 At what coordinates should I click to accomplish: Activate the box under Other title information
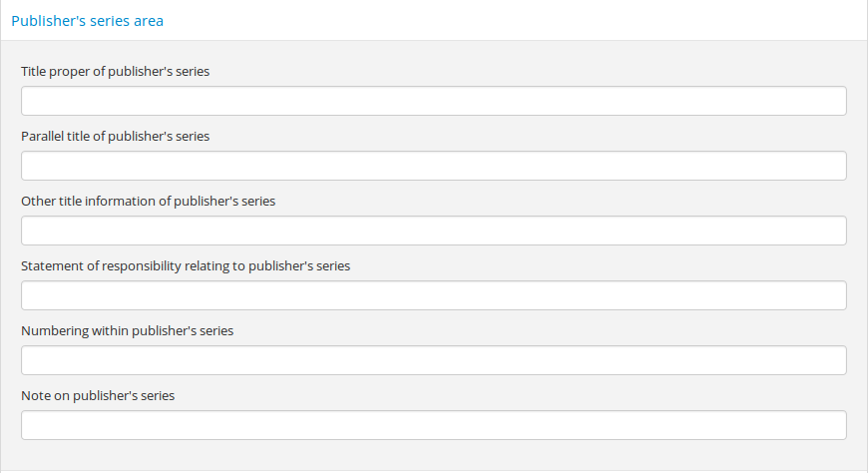click(433, 231)
